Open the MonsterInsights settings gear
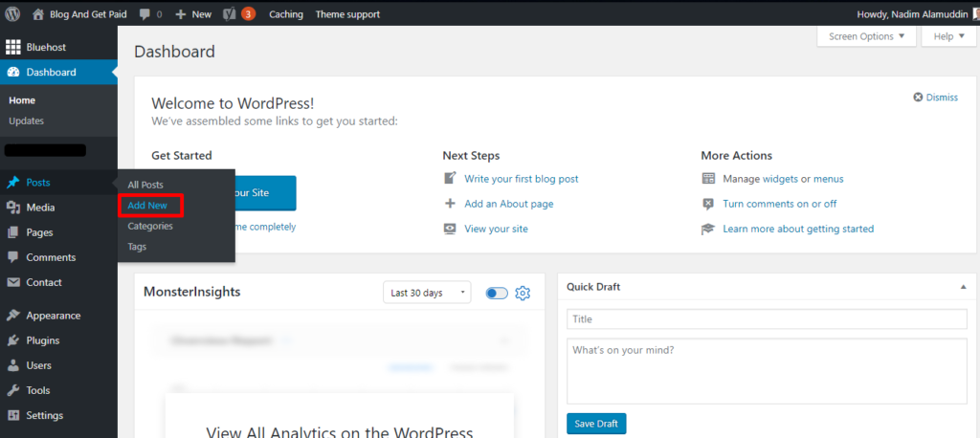The image size is (980, 438). pos(523,293)
